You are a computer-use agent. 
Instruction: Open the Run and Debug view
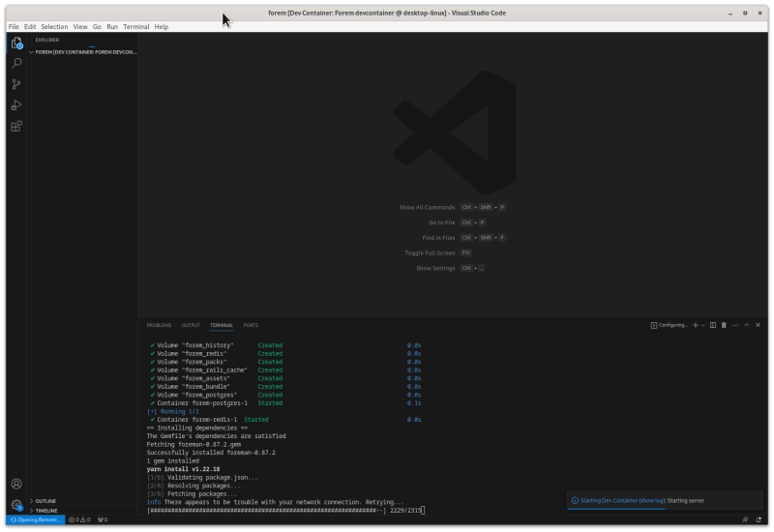click(x=16, y=105)
